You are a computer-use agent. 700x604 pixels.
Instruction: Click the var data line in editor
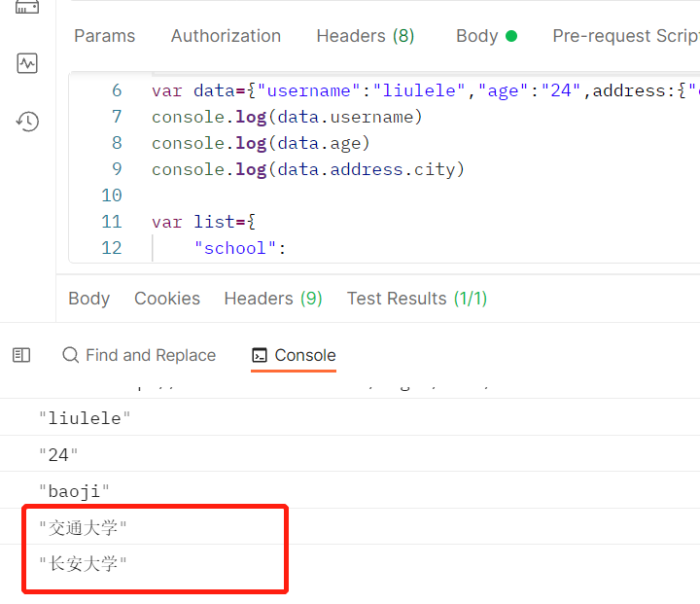click(389, 90)
